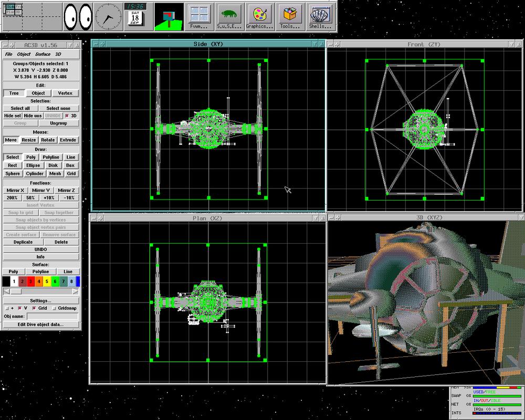Click the Hide sel button
This screenshot has height=420, width=525.
click(13, 115)
